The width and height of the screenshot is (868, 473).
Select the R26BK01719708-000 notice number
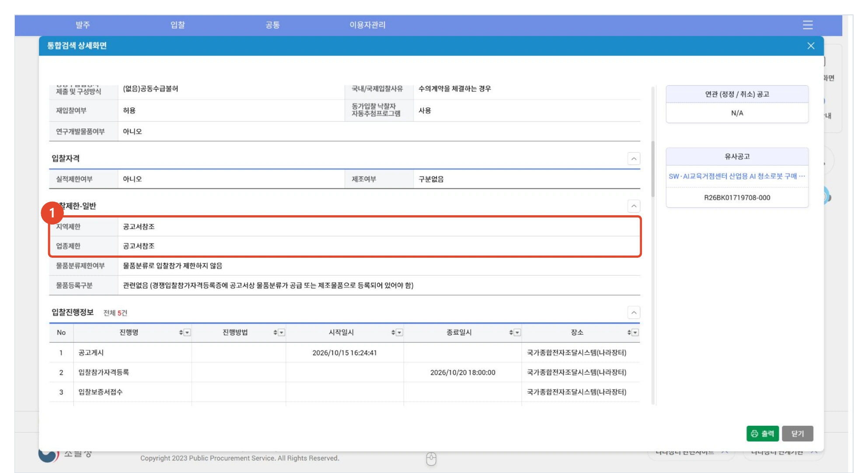(737, 198)
